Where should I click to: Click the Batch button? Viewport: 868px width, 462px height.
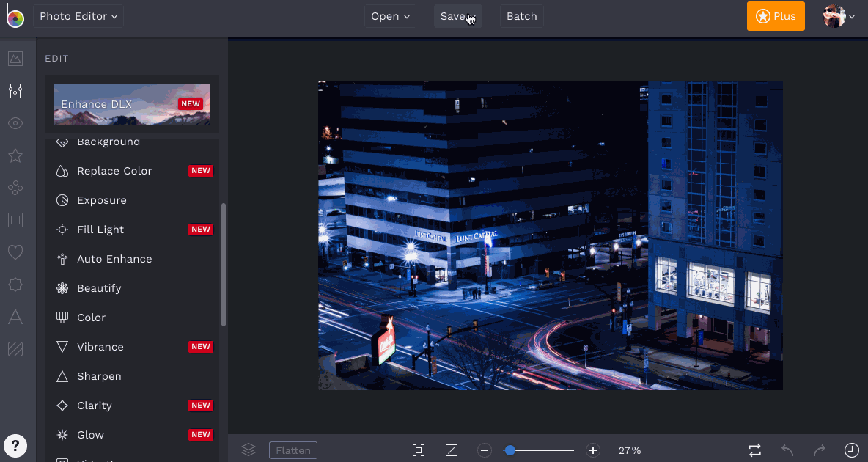click(x=521, y=16)
